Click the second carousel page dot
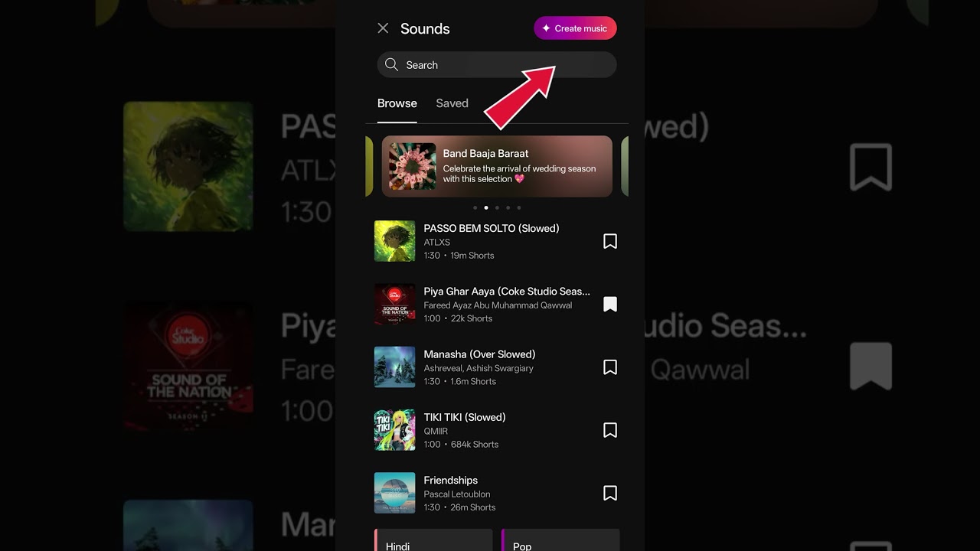 (486, 207)
